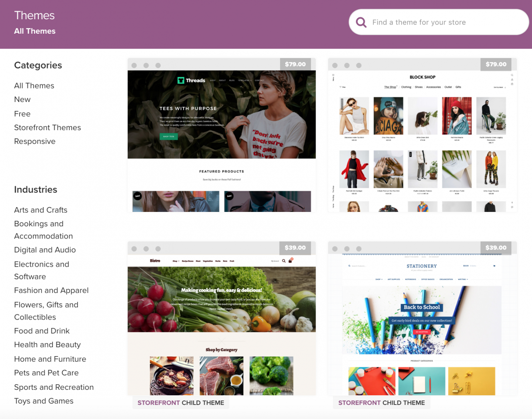The image size is (532, 419).
Task: Focus the 'Find a theme for your store' field
Action: (x=439, y=22)
